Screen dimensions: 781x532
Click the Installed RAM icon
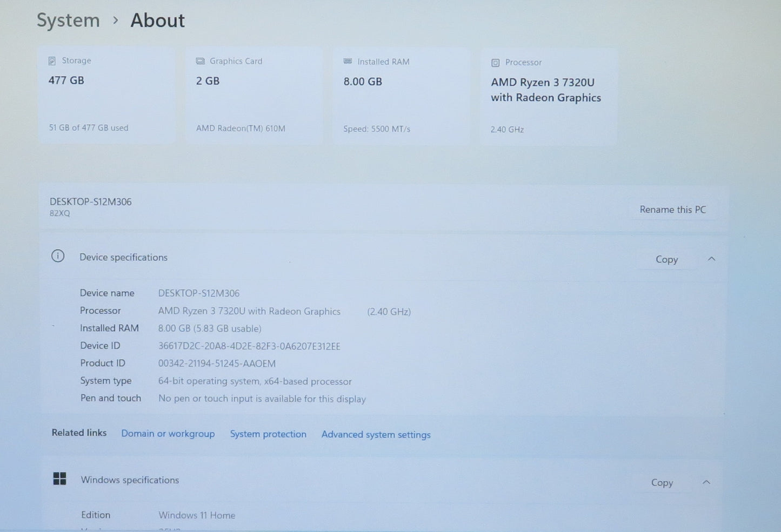[x=348, y=62]
